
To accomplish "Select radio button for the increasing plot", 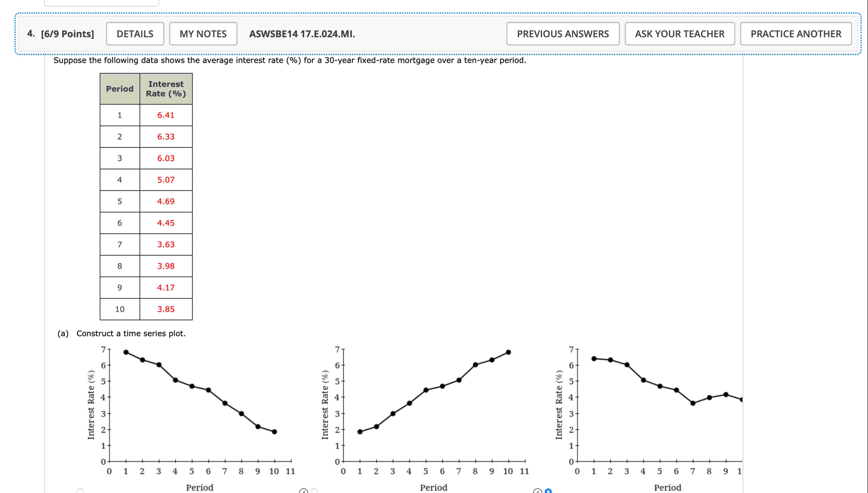I will (x=314, y=491).
